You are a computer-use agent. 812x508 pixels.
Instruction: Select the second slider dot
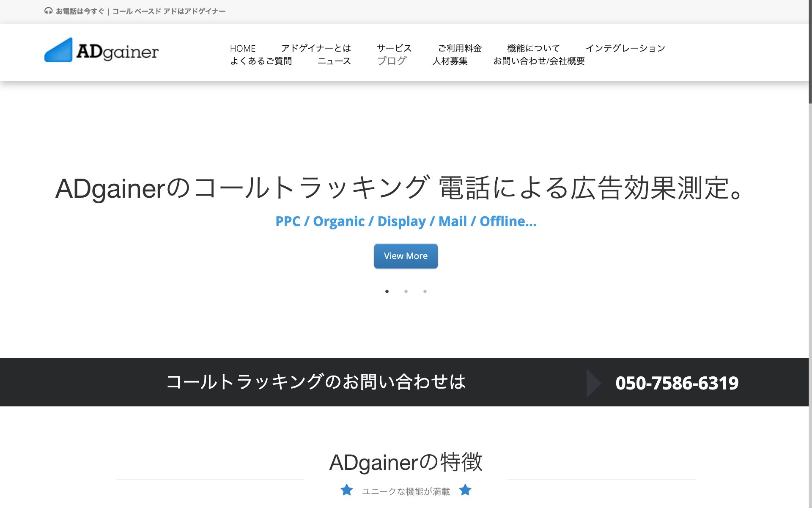pyautogui.click(x=406, y=291)
